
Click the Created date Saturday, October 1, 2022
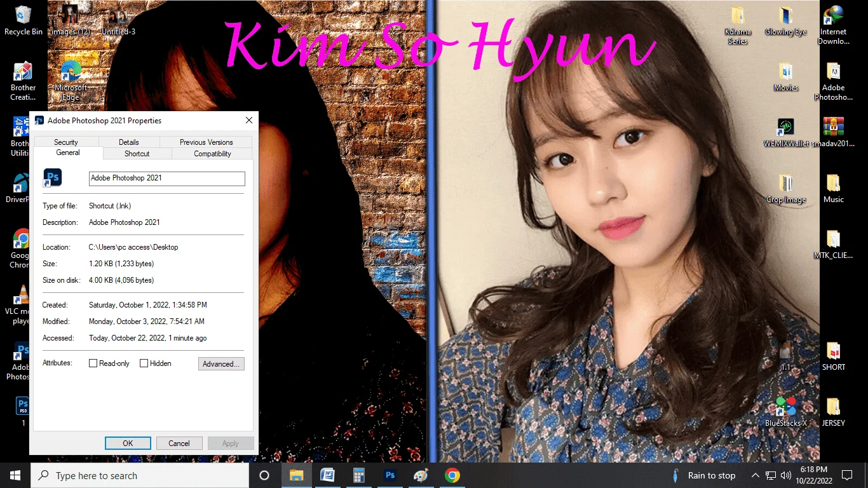pos(148,305)
